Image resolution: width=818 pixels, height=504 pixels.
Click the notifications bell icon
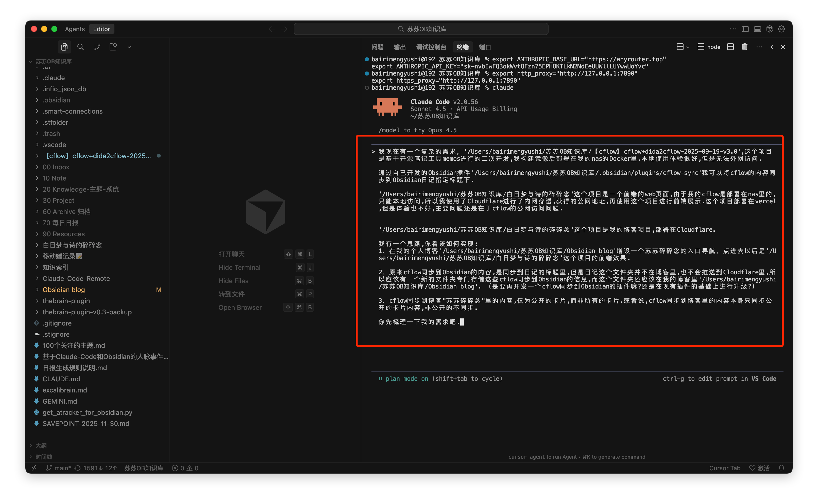pyautogui.click(x=781, y=468)
